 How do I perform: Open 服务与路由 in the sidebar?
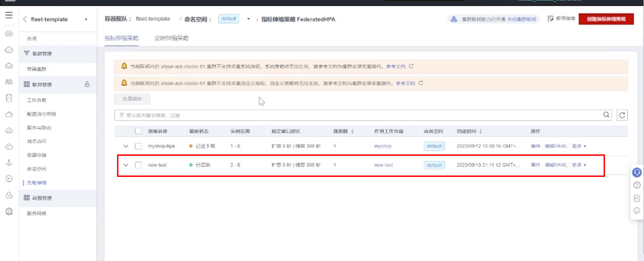(39, 128)
